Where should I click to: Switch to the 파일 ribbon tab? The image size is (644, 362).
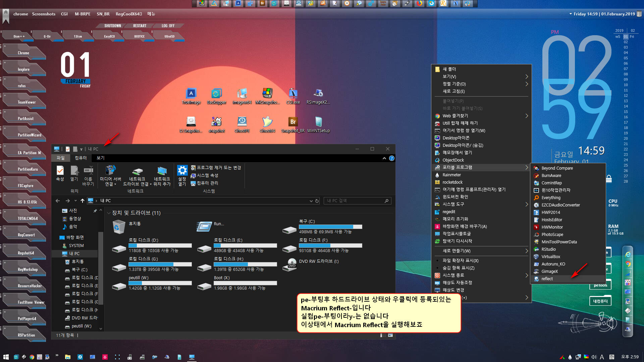click(x=60, y=158)
